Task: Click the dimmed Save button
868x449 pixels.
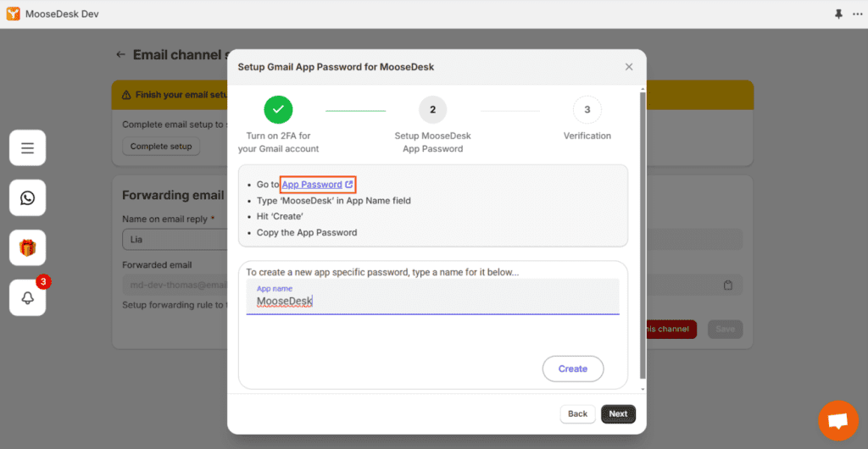Action: click(x=726, y=329)
